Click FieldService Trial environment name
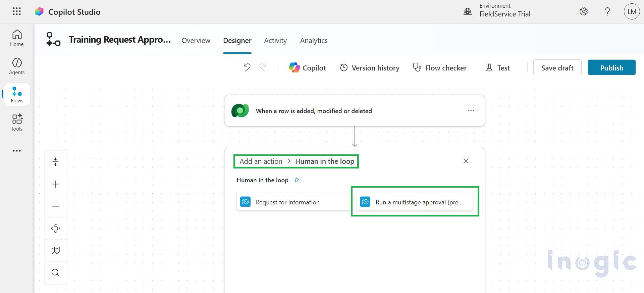 [x=505, y=14]
